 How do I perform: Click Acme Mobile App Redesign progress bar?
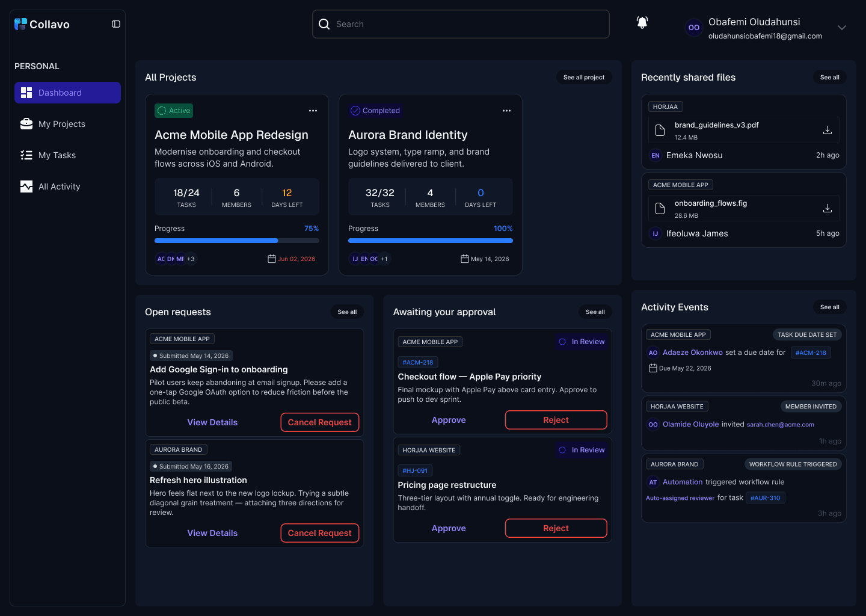pyautogui.click(x=237, y=241)
